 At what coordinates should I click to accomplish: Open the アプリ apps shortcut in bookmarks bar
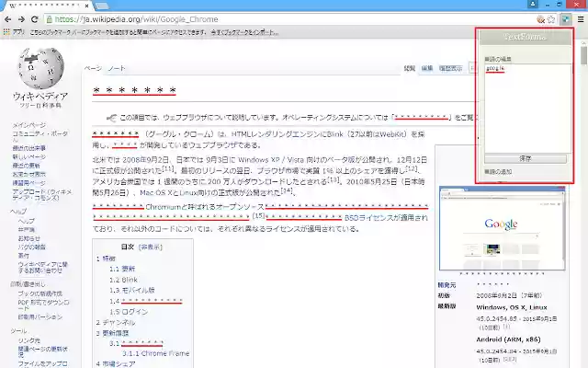point(15,32)
